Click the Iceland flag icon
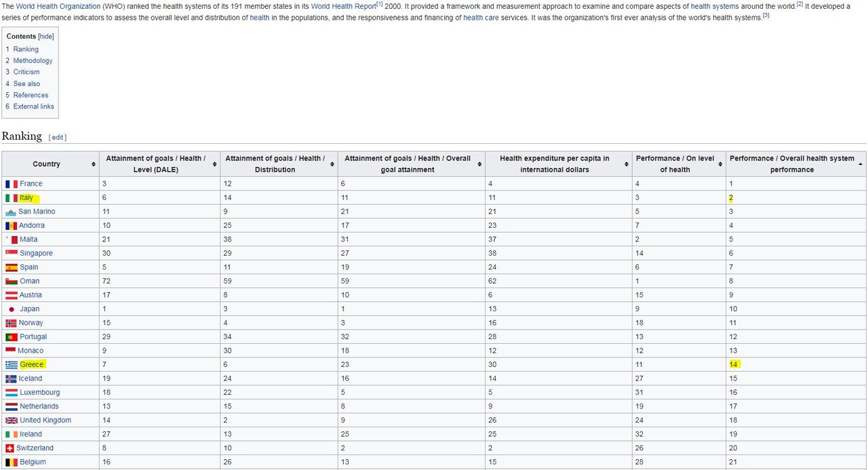The image size is (868, 470). point(11,378)
